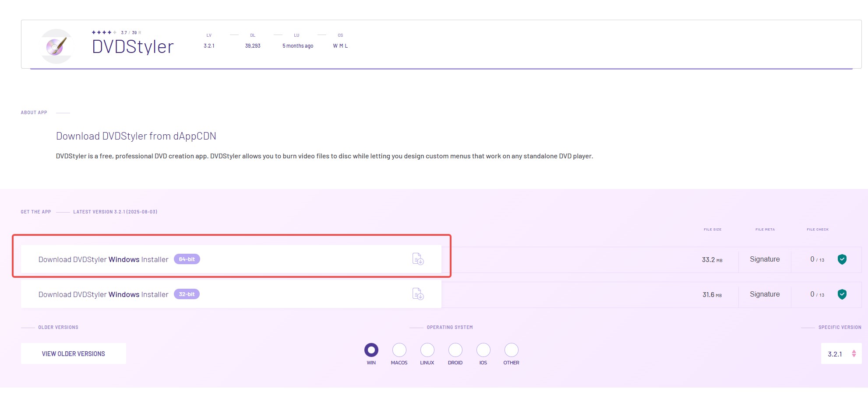
Task: Click the green shield on 64-bit row
Action: click(842, 259)
